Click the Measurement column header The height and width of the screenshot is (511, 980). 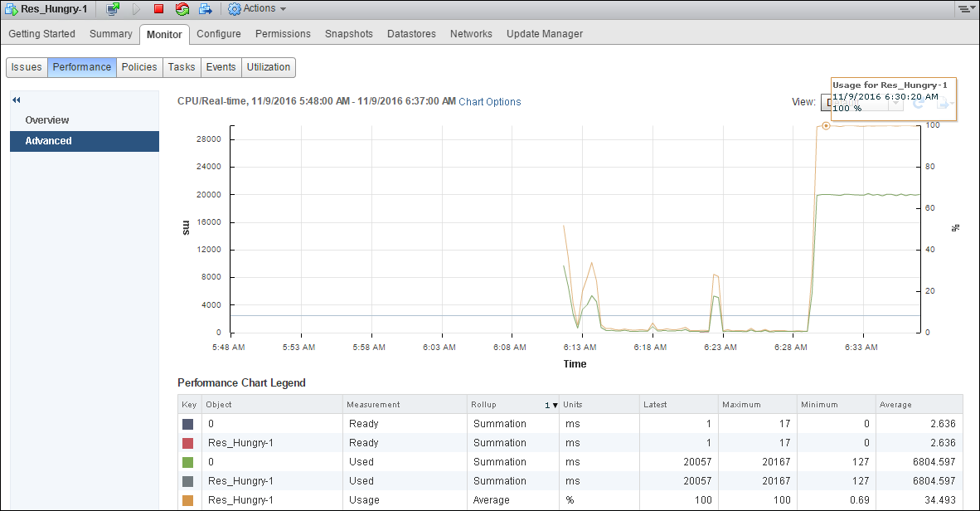[x=405, y=405]
